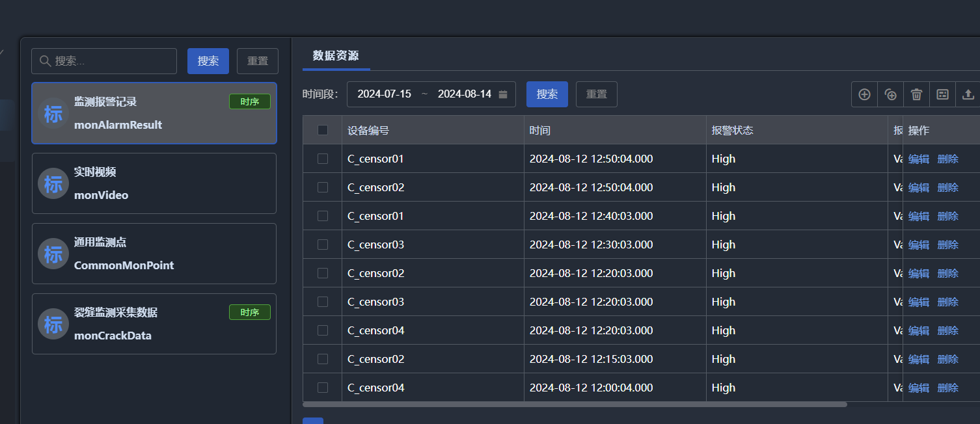Image resolution: width=980 pixels, height=424 pixels.
Task: Click 编辑 for C_censor04 at 12:20:03
Action: (919, 330)
